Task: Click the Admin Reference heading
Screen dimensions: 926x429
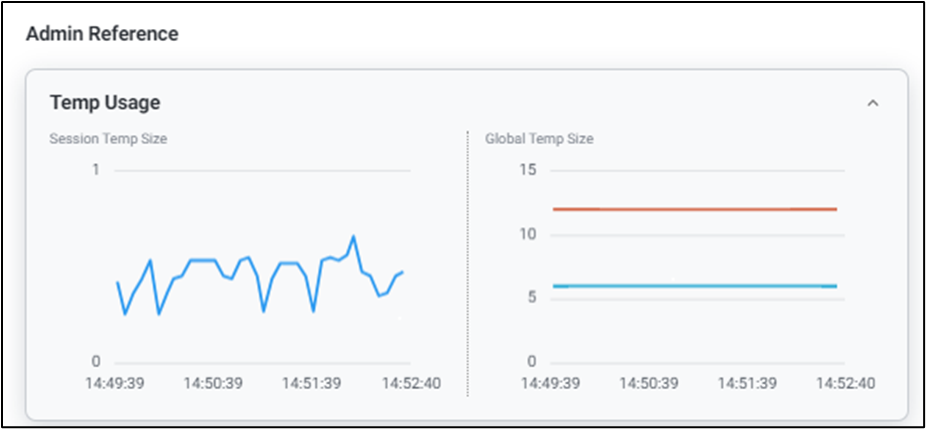Action: tap(102, 34)
